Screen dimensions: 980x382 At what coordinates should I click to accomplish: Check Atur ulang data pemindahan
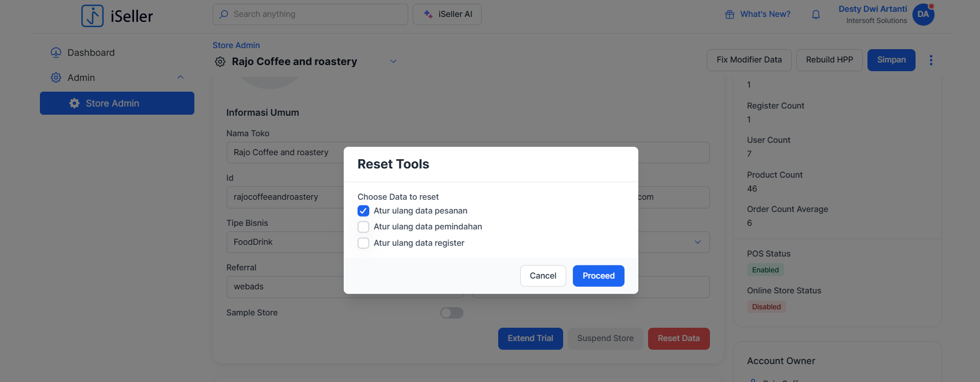363,227
